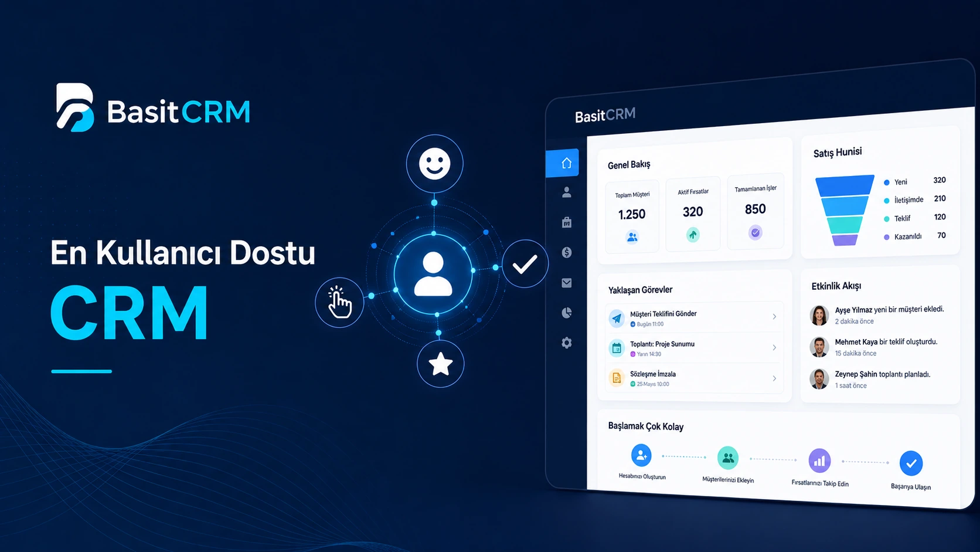The width and height of the screenshot is (980, 552).
Task: Click the purple check icon under 850
Action: pos(756,232)
